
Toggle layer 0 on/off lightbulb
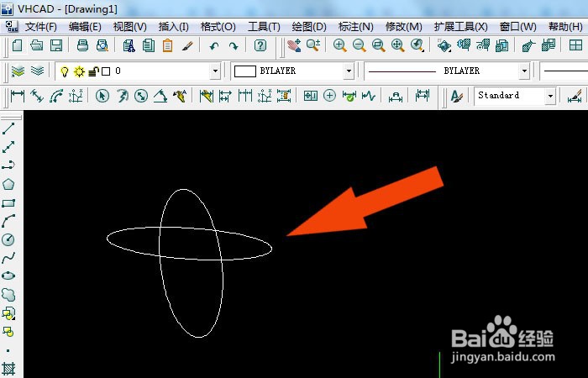tap(65, 71)
